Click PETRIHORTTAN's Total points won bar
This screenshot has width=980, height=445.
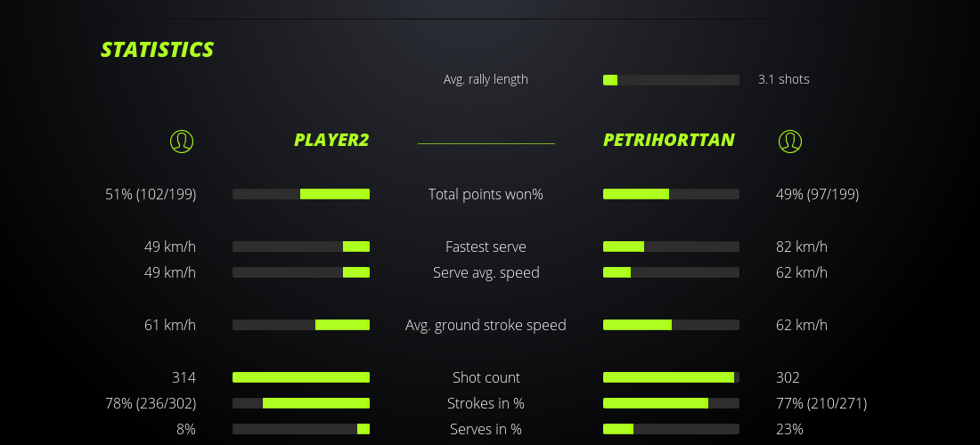pyautogui.click(x=671, y=194)
